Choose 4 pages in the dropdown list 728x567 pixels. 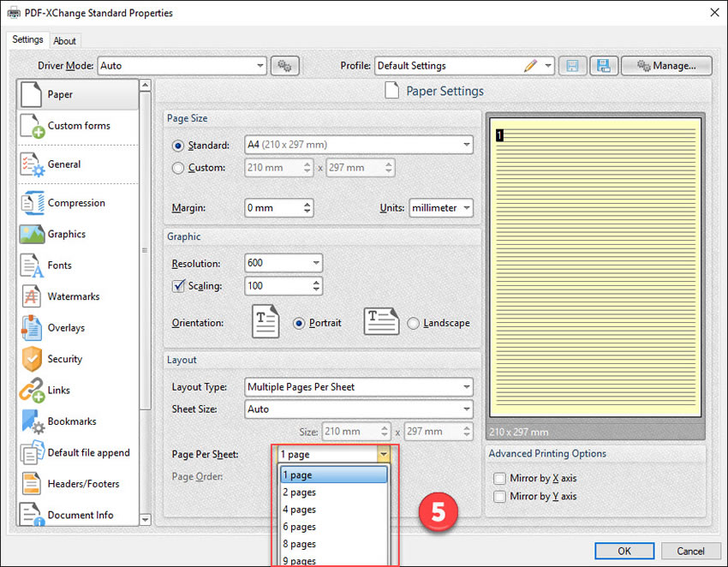click(x=333, y=510)
